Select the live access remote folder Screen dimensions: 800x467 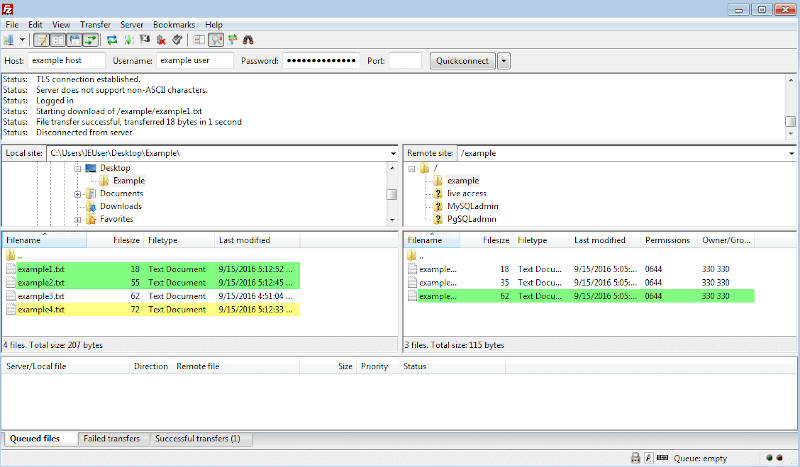(x=467, y=193)
